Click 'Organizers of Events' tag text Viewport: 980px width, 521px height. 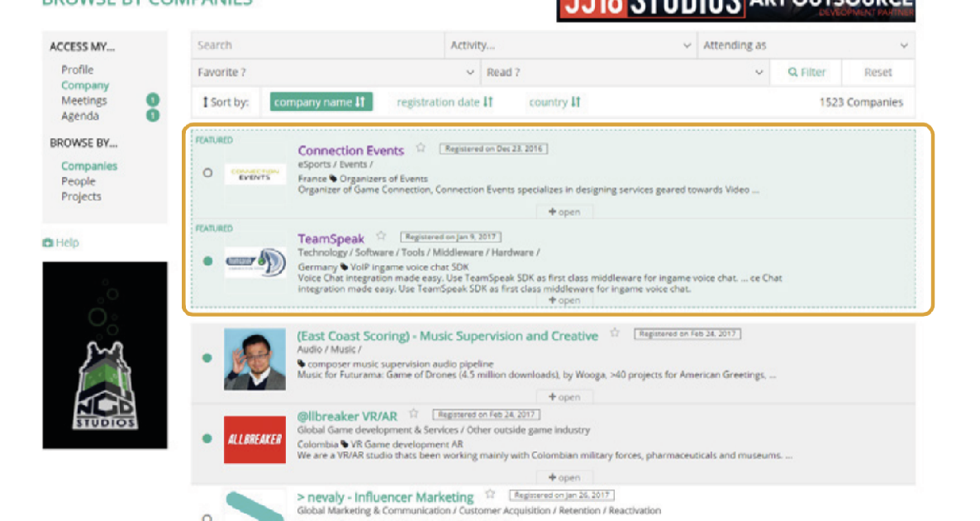pos(383,179)
